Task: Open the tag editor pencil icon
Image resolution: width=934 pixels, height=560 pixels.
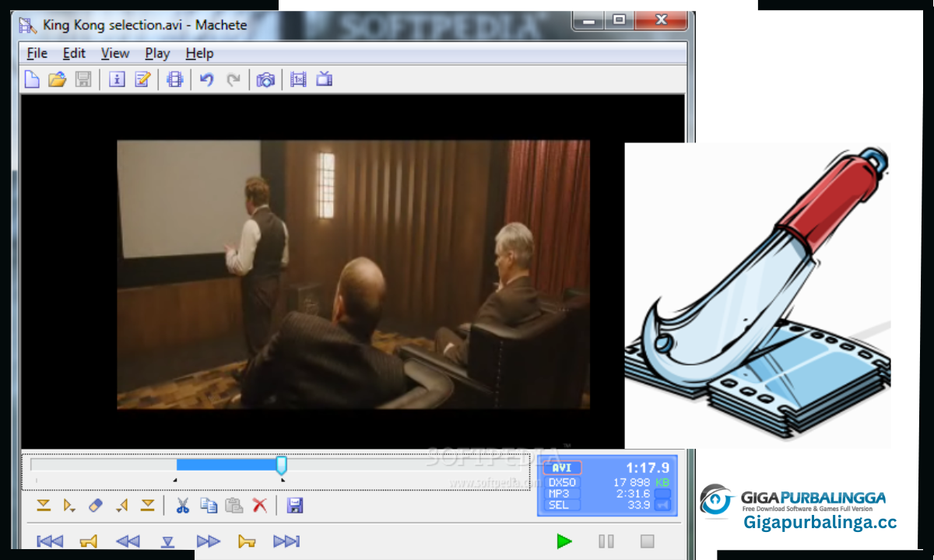Action: 142,79
